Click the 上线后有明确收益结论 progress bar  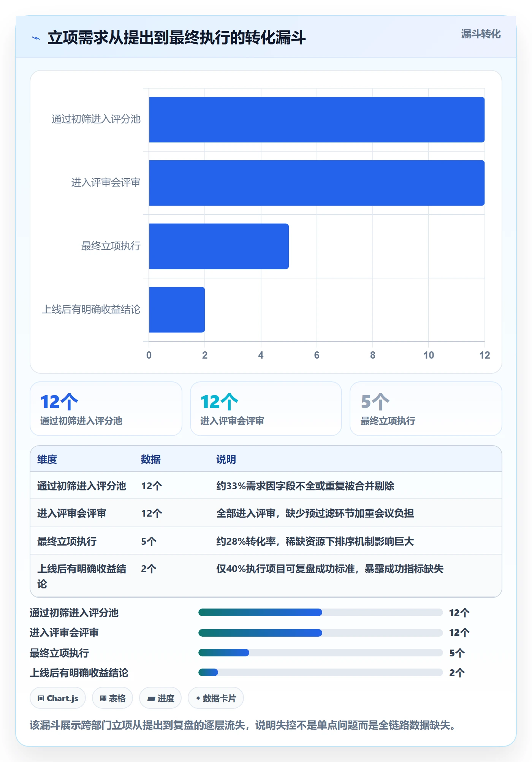[320, 672]
